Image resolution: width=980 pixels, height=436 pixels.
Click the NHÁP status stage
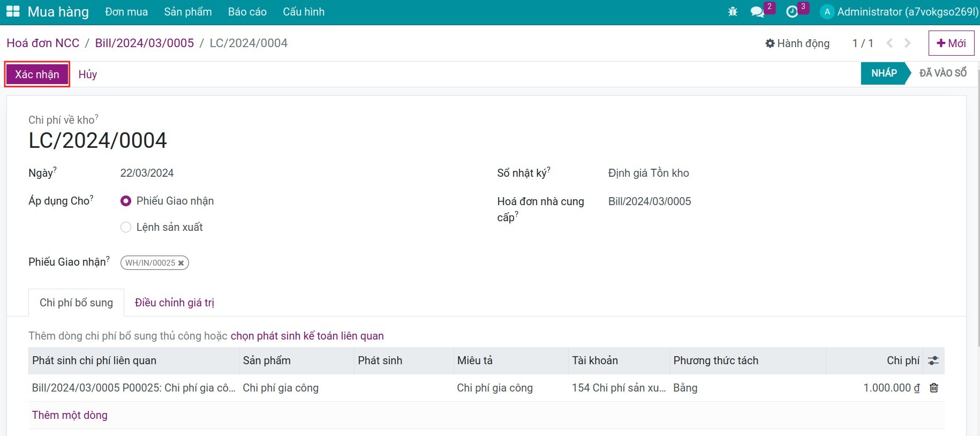(x=884, y=73)
